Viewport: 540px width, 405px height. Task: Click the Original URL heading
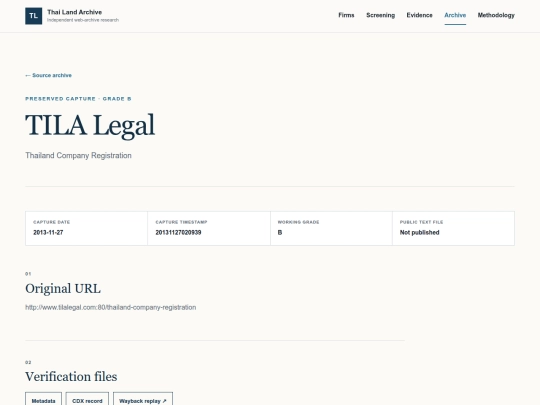(x=63, y=288)
